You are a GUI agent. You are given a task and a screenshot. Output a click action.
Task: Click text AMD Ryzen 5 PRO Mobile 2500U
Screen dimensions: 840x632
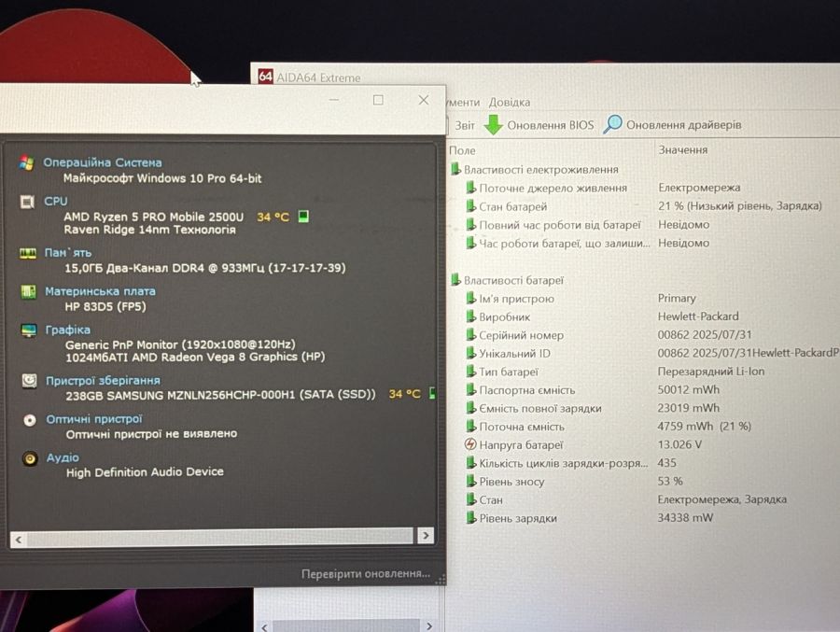point(153,217)
